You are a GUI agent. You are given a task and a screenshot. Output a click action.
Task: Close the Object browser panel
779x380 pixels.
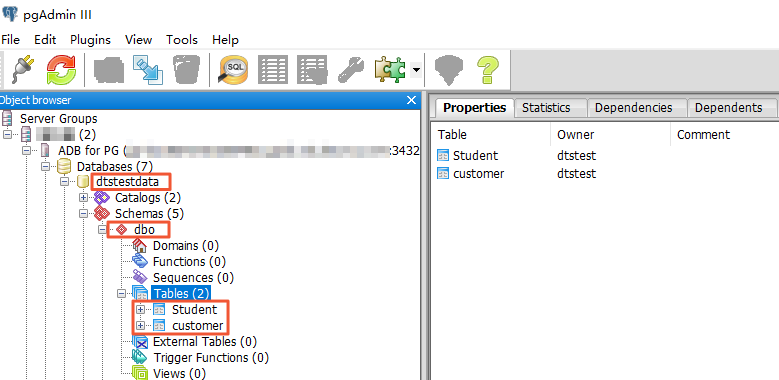(411, 100)
